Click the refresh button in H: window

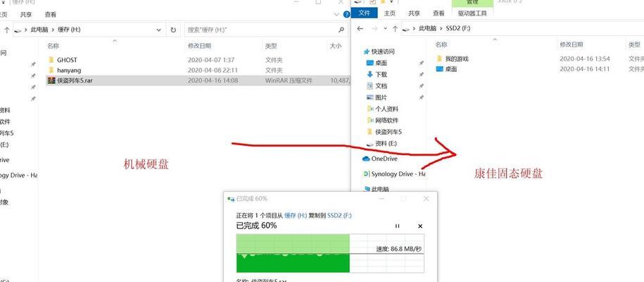pos(173,30)
